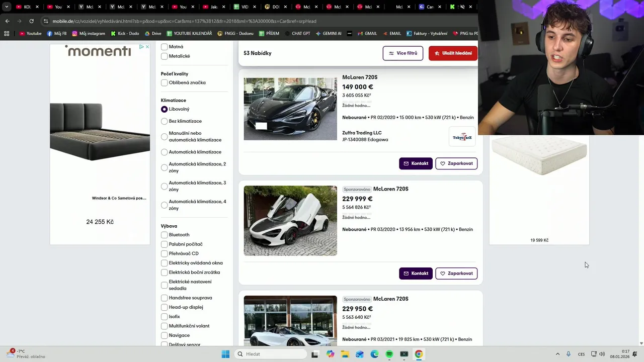Select the Bez klimatizace radio button
Screen dimensions: 644x362
(x=164, y=121)
